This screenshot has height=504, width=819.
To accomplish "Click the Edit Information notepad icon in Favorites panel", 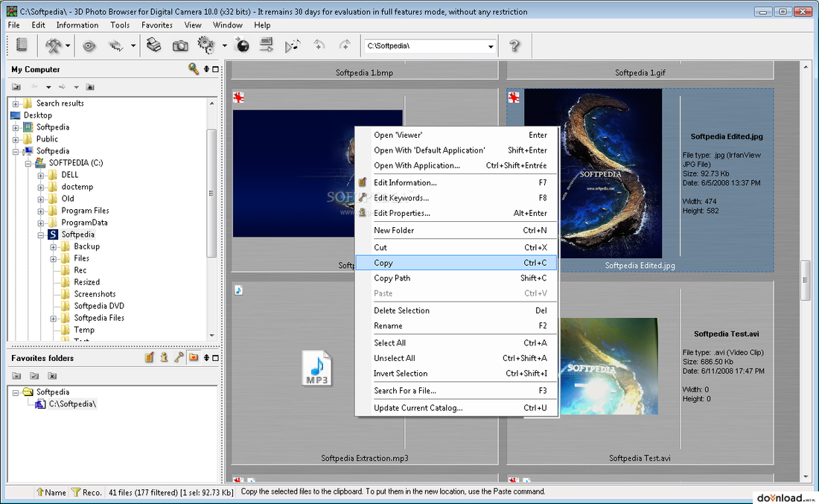I will [x=150, y=357].
